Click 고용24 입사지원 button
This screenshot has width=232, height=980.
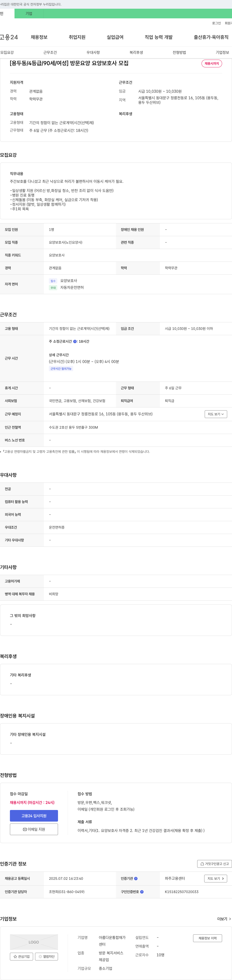tap(34, 816)
